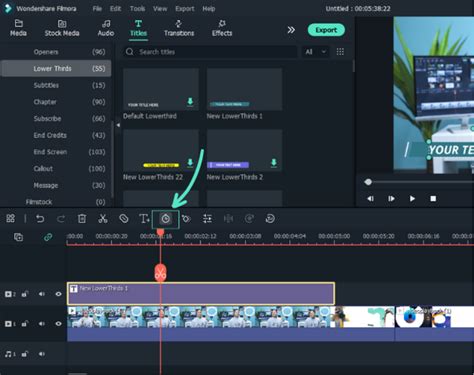Viewport: 474px width, 375px height.
Task: Select the Openers category
Action: point(57,52)
